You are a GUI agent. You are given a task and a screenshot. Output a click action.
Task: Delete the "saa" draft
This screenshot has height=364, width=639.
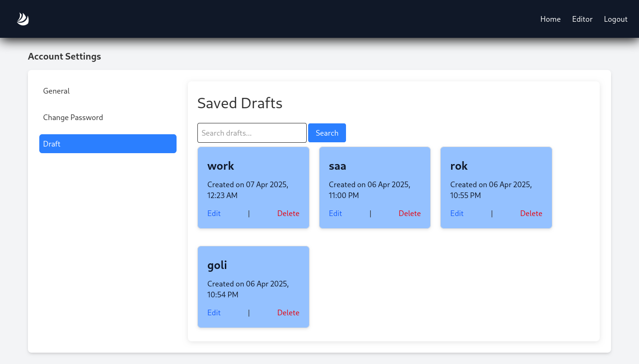click(x=410, y=213)
